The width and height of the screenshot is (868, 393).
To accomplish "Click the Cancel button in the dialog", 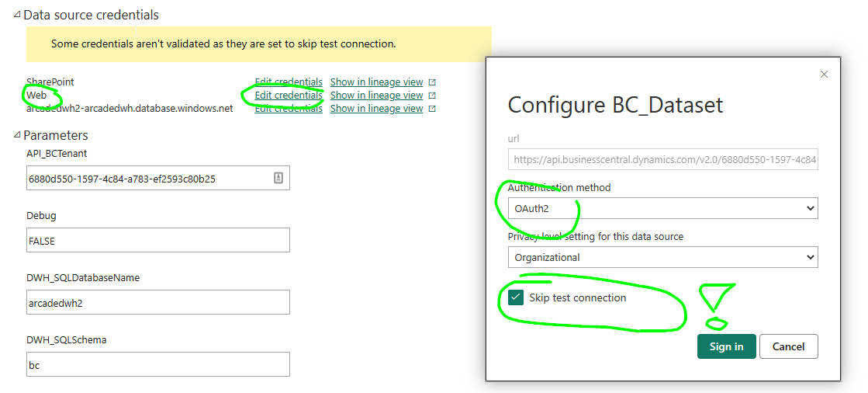I will click(x=788, y=346).
